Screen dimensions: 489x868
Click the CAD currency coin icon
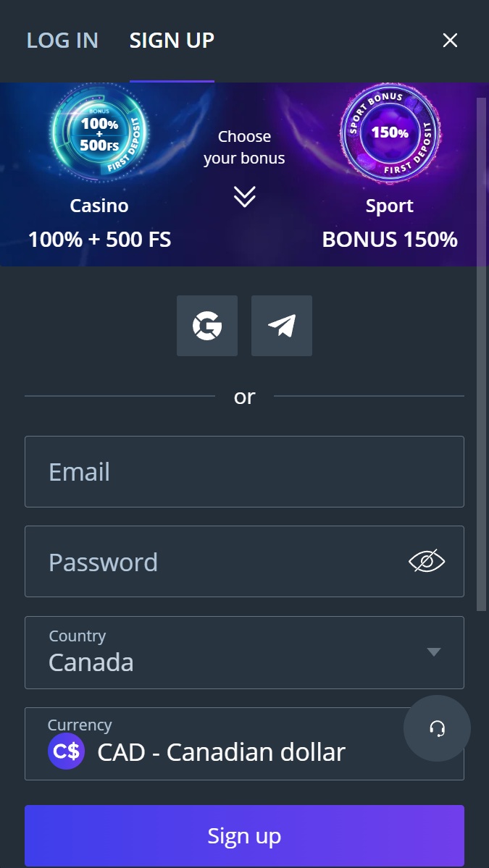pos(66,751)
